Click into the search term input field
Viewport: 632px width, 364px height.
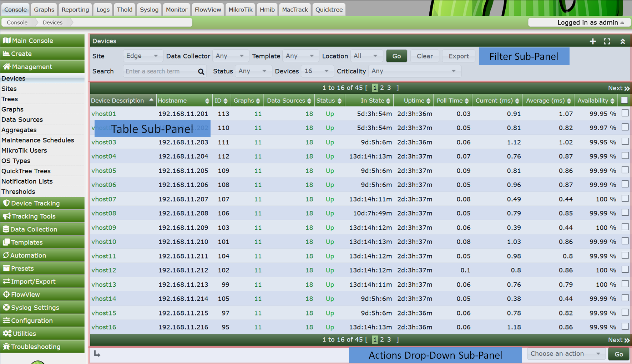[x=161, y=71]
